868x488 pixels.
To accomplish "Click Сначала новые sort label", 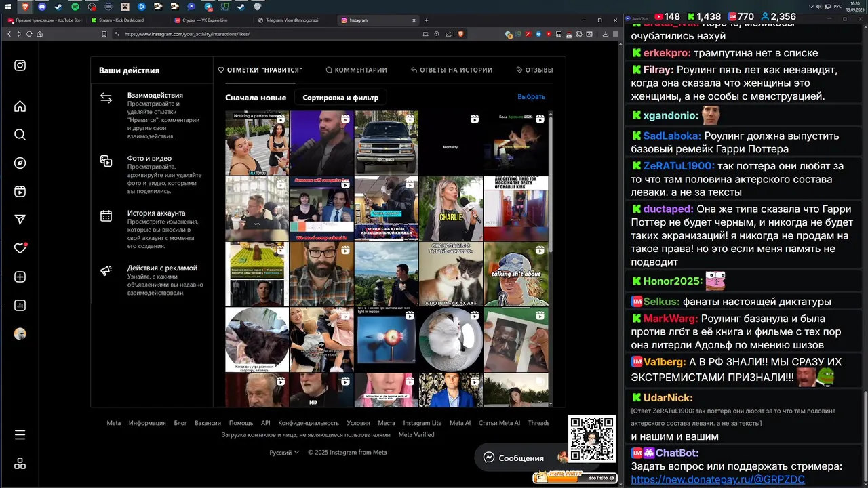I will coord(256,98).
